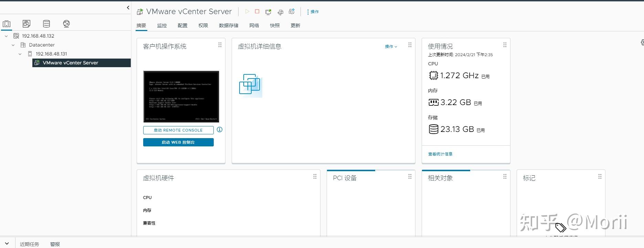Click the 标记 card title
Viewport: 644px width, 248px height.
pyautogui.click(x=529, y=178)
